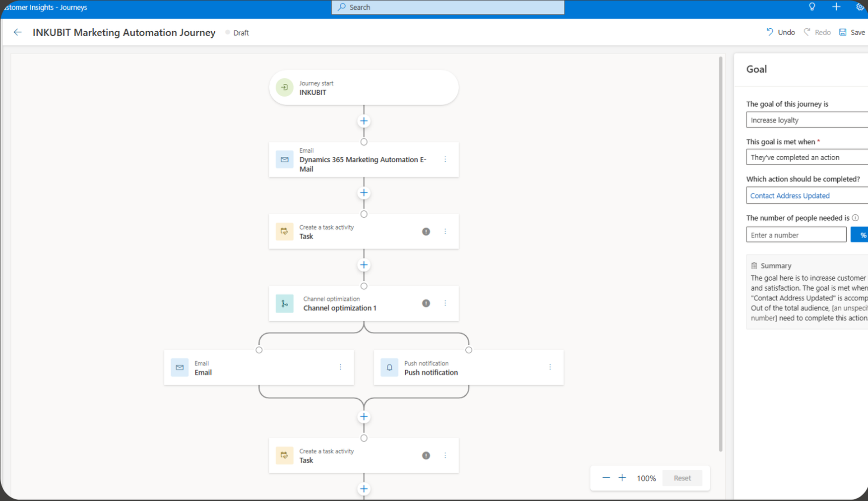Open more options for Channel optimization 1
This screenshot has width=868, height=501.
click(x=445, y=303)
